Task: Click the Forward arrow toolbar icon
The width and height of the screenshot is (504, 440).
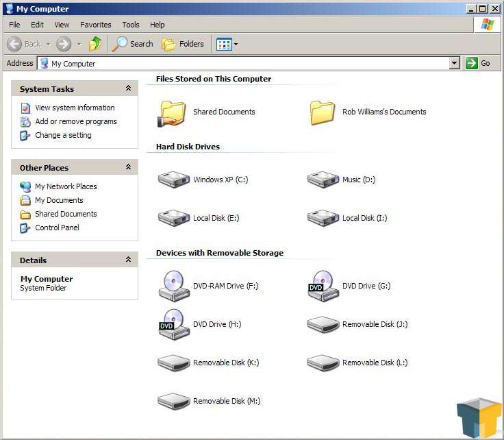Action: point(64,44)
